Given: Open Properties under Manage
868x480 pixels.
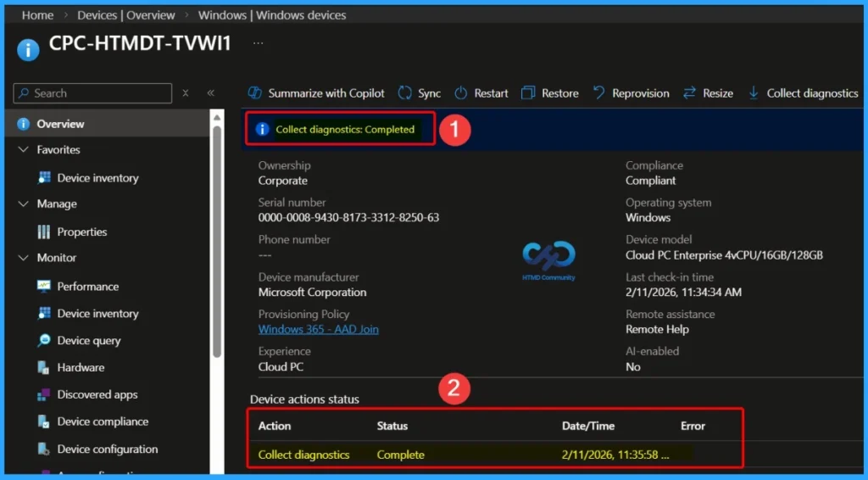Looking at the screenshot, I should point(82,232).
